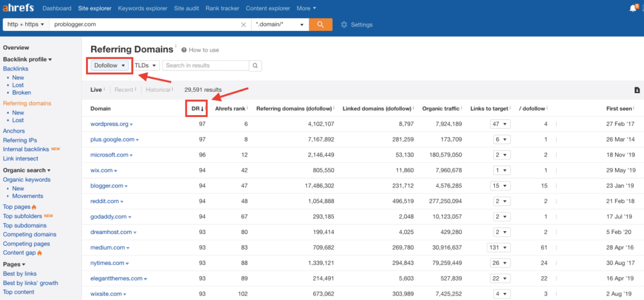Image resolution: width=644 pixels, height=300 pixels.
Task: Open the More menu in top navigation
Action: coord(306,8)
